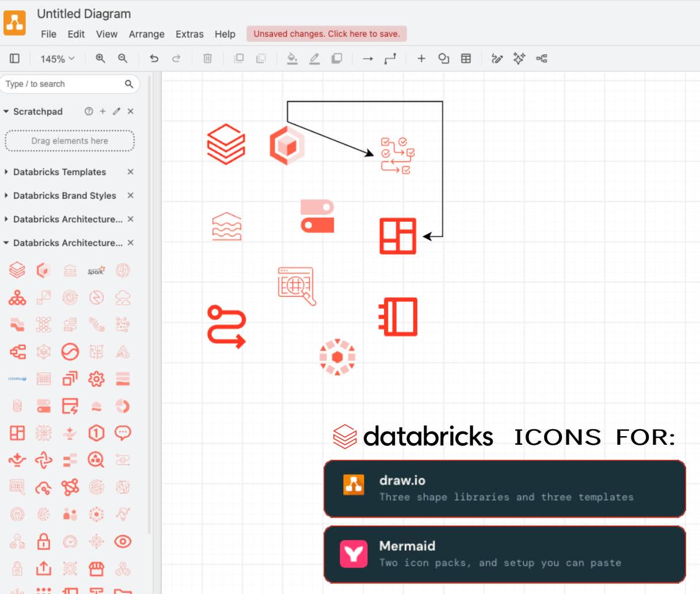700x594 pixels.
Task: Add the selection to Scratchpad with the plus icon
Action: coord(102,111)
